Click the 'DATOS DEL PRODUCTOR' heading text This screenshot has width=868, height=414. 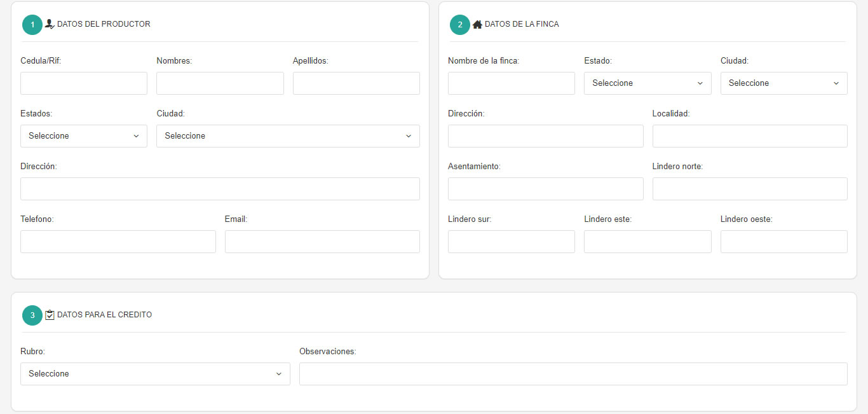point(104,24)
